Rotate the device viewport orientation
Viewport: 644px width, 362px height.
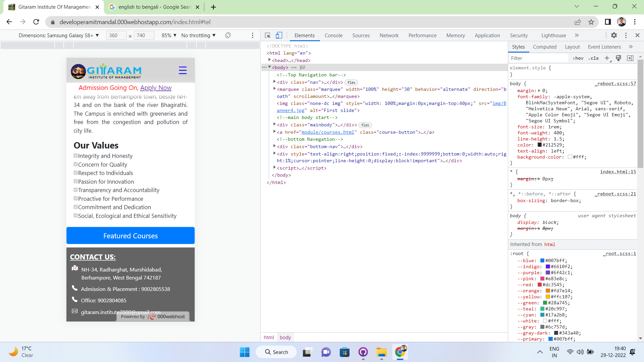tap(228, 36)
